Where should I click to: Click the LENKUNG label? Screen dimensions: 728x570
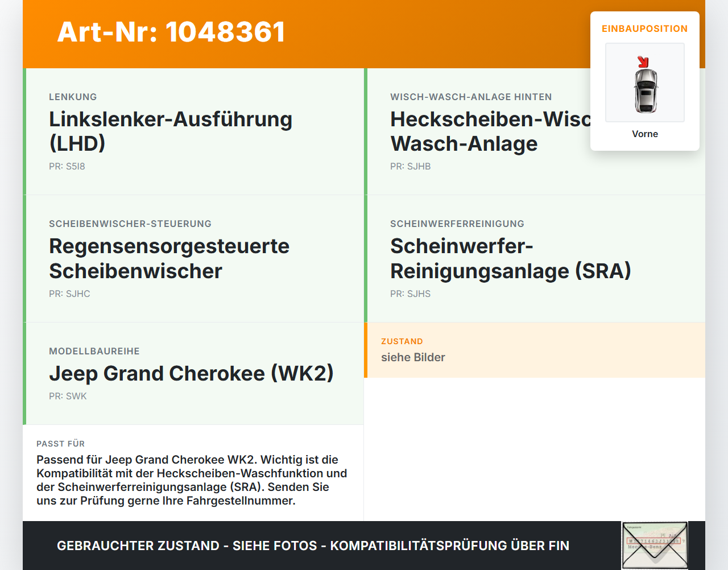tap(73, 97)
